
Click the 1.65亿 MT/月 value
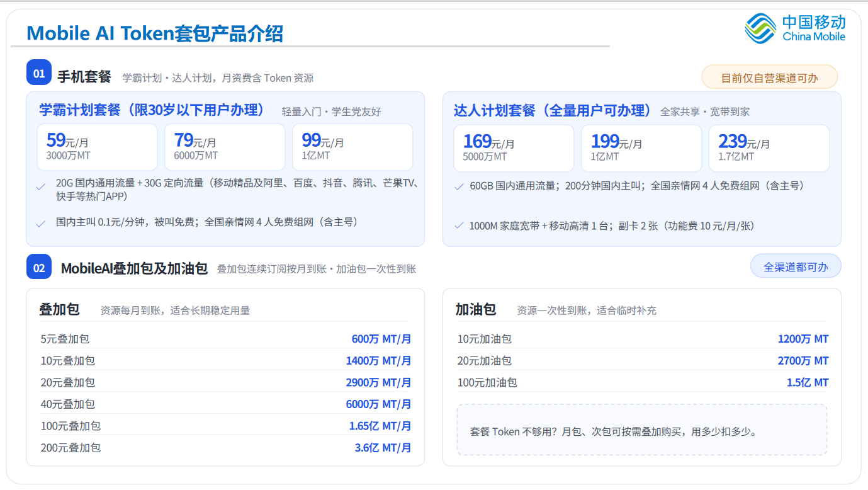pos(380,426)
